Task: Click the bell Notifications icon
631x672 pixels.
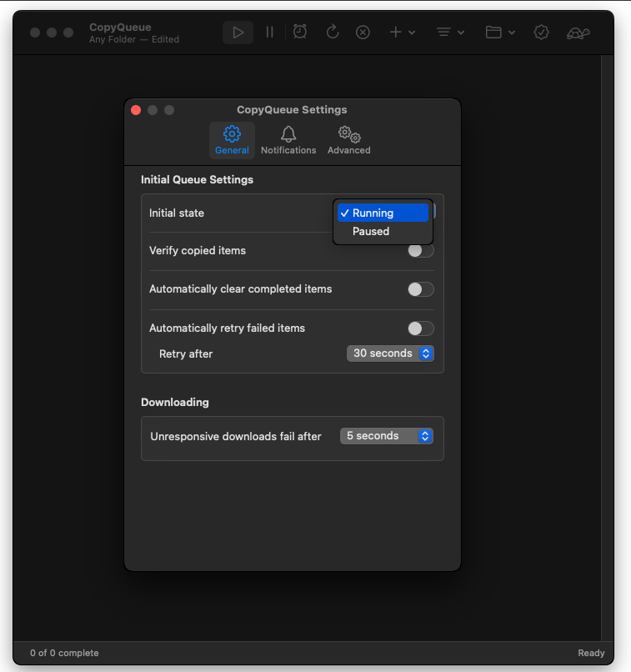Action: click(x=288, y=139)
